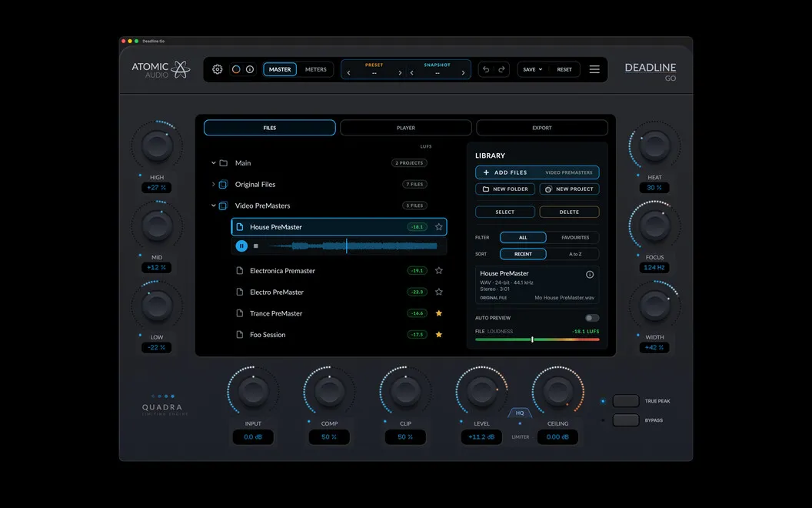Redo the last change

[501, 69]
